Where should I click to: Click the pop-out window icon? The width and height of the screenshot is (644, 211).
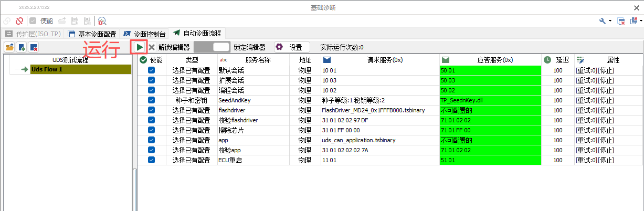coord(634,21)
